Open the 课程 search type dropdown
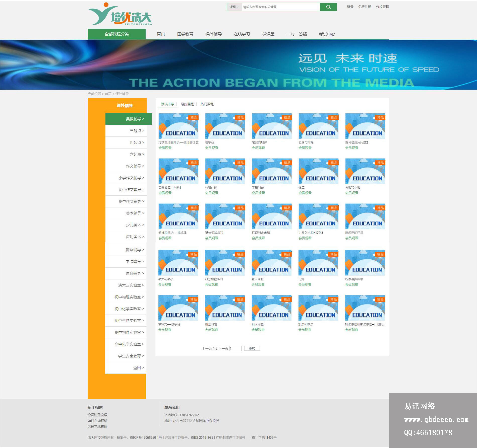This screenshot has height=448, width=477. point(234,7)
